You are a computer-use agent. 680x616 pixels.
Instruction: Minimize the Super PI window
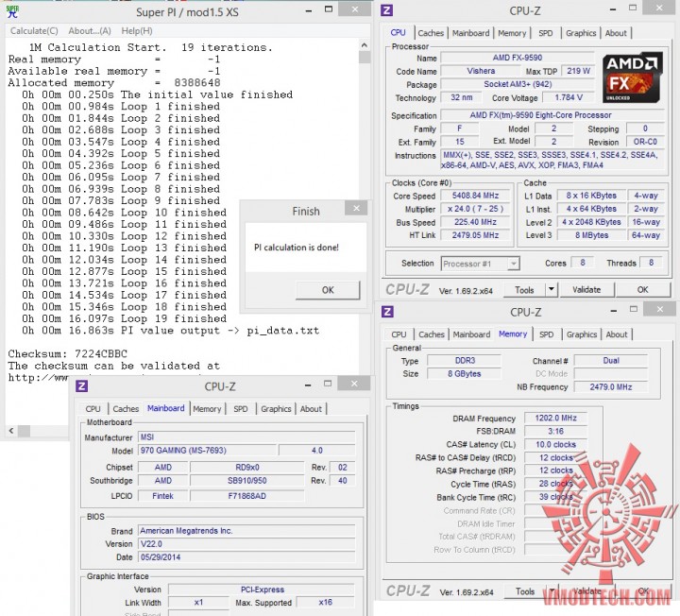pyautogui.click(x=309, y=10)
